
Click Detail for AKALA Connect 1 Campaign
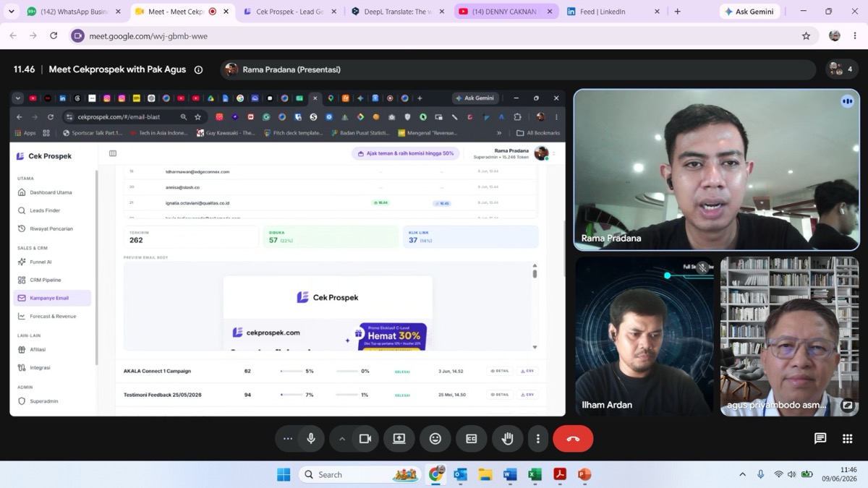coord(499,371)
